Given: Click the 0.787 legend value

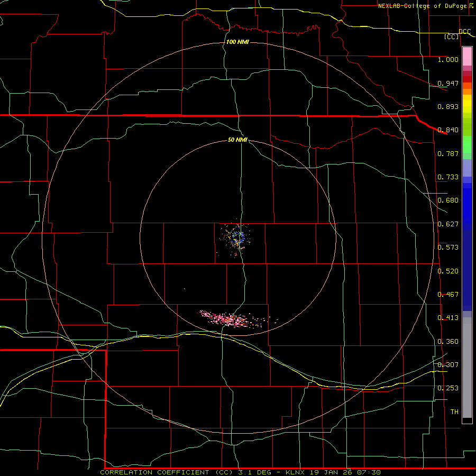Looking at the screenshot, I should coord(448,153).
